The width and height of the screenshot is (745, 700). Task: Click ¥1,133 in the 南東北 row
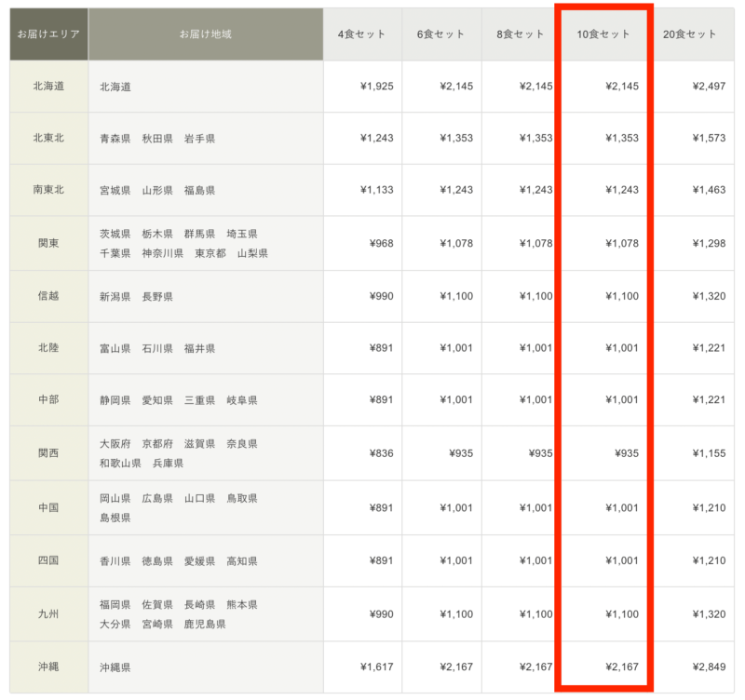pyautogui.click(x=377, y=190)
